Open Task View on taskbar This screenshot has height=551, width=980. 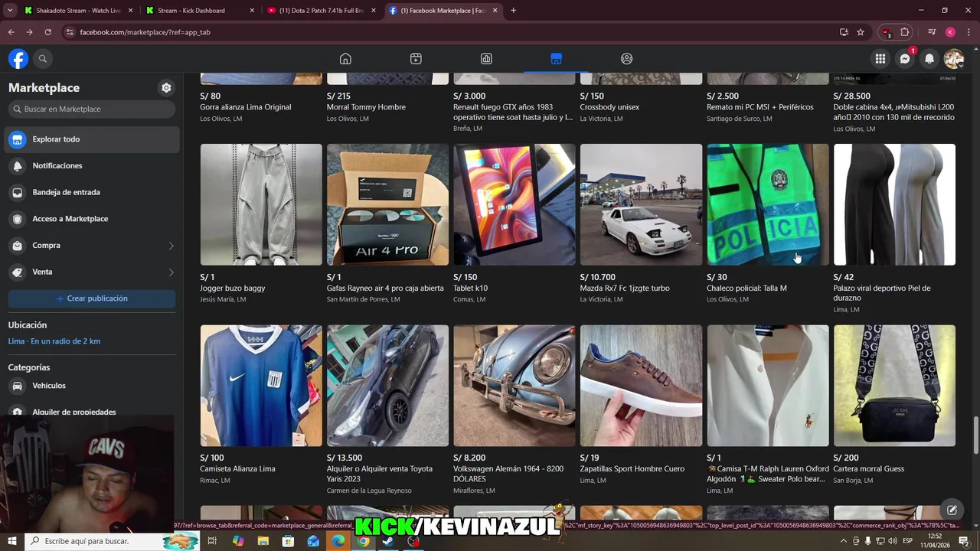point(212,541)
